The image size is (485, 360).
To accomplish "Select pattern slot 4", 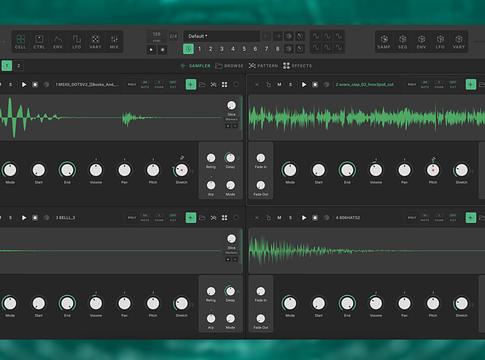I will pos(233,49).
